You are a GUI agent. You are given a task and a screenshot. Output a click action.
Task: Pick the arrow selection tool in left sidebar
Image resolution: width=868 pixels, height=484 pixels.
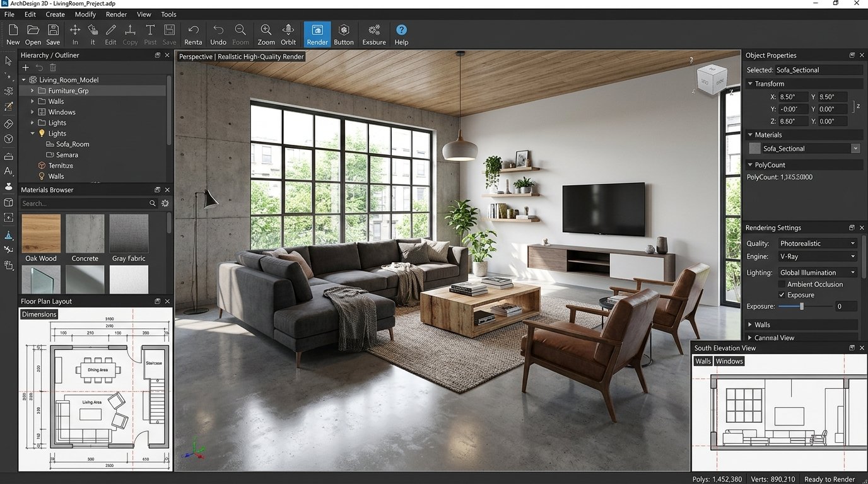pyautogui.click(x=9, y=61)
